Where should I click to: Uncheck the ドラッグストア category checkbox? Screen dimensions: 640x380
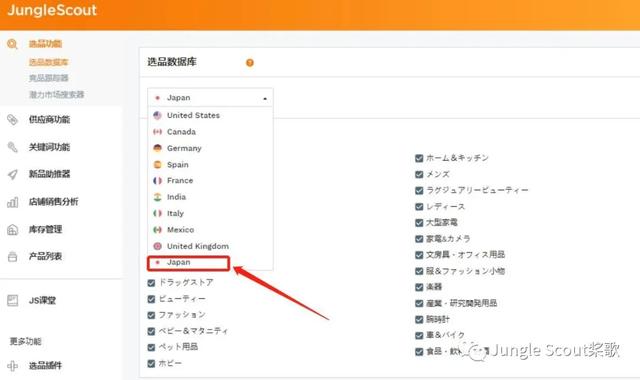(151, 283)
